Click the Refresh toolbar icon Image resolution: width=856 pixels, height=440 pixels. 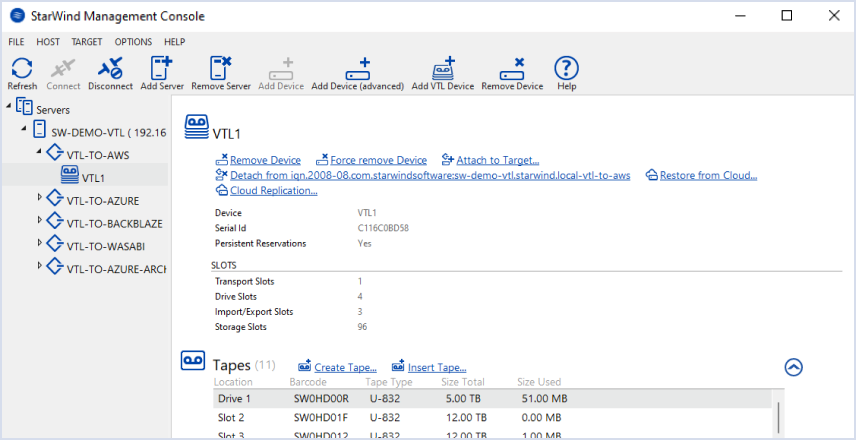[22, 69]
